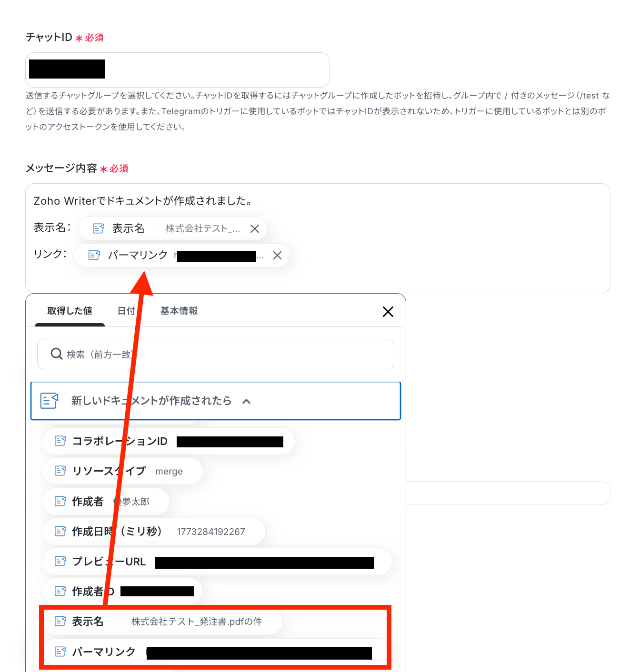Select the 取得した値 tab
This screenshot has width=630, height=672.
point(70,311)
